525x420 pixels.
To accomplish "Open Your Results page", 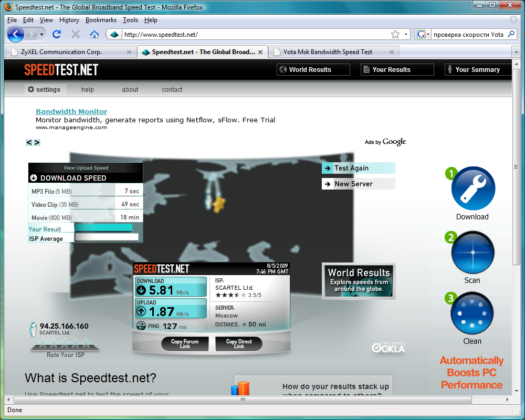I will pyautogui.click(x=397, y=70).
